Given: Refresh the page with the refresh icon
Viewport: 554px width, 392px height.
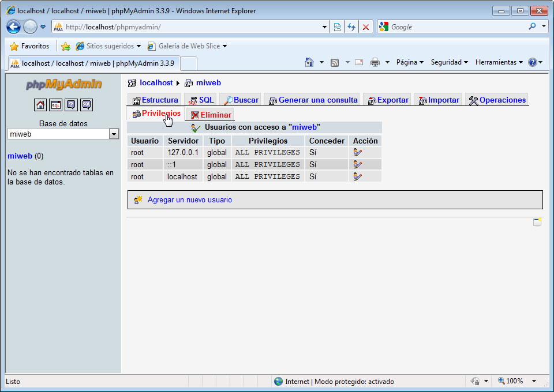Looking at the screenshot, I should [351, 27].
